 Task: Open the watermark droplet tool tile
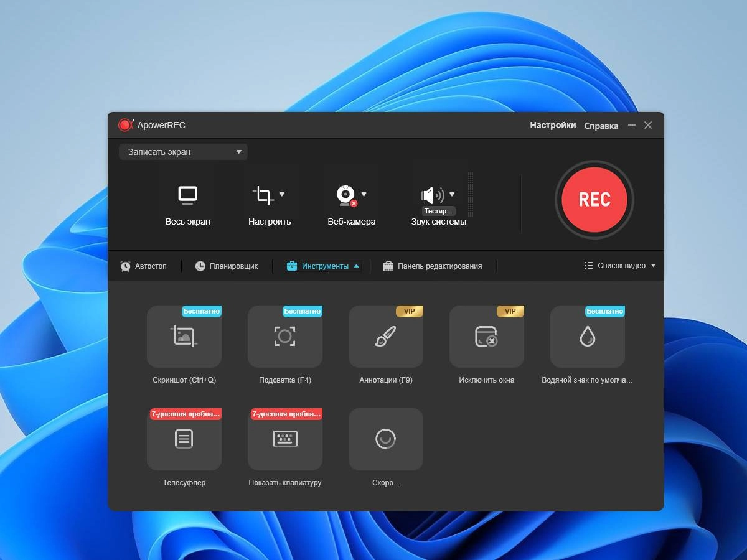588,337
